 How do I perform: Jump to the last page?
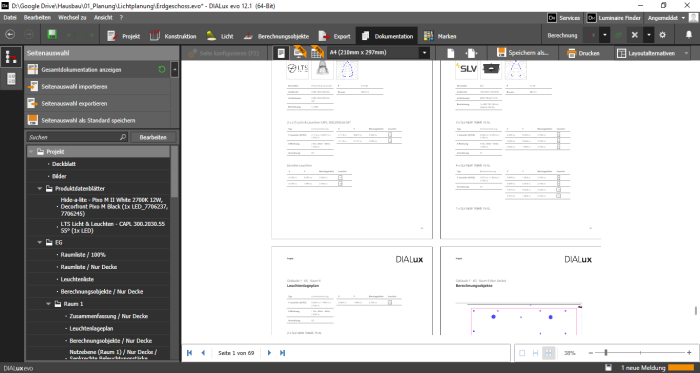click(282, 353)
